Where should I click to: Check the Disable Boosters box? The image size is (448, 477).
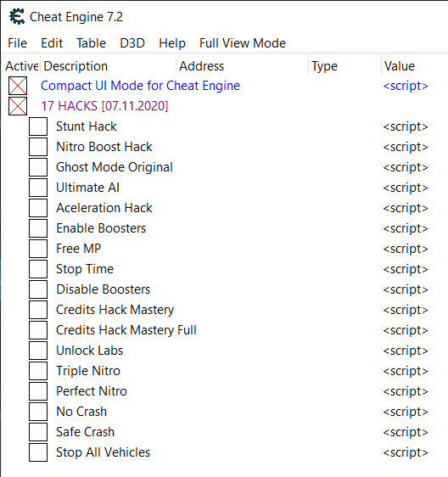coord(38,289)
